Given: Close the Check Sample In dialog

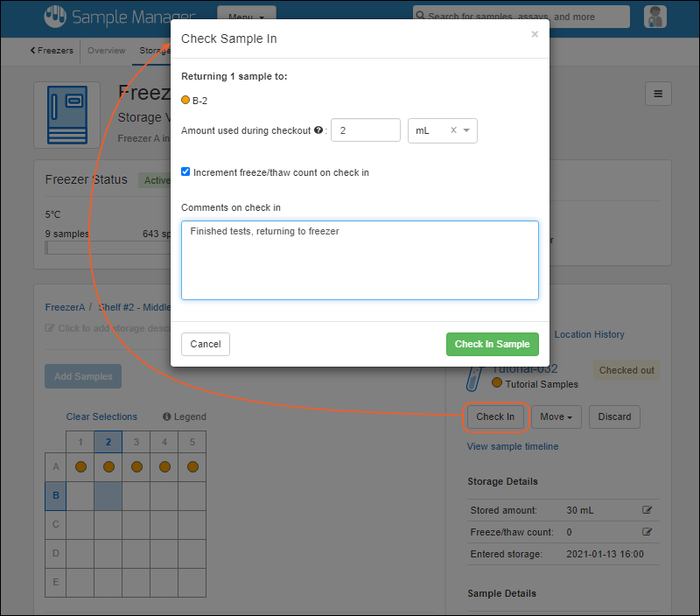Looking at the screenshot, I should (x=535, y=34).
